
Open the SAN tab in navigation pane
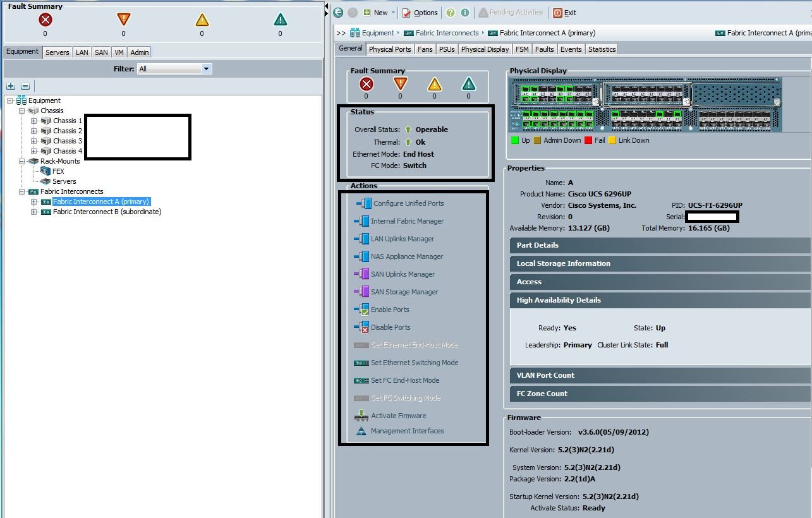[101, 52]
